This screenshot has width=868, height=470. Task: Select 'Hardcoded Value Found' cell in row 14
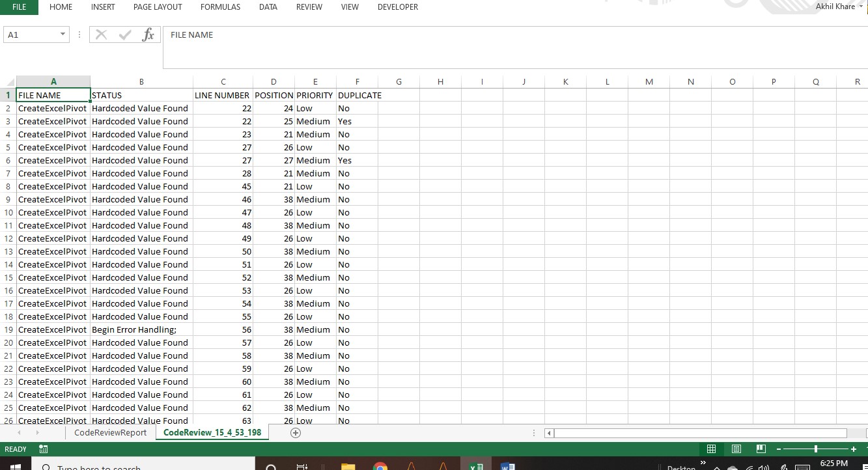point(141,264)
